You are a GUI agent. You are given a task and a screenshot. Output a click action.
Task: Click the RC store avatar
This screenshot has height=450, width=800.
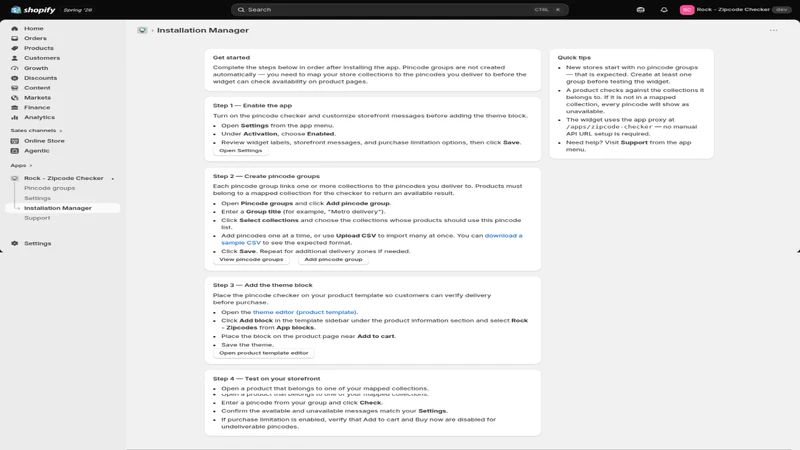687,10
